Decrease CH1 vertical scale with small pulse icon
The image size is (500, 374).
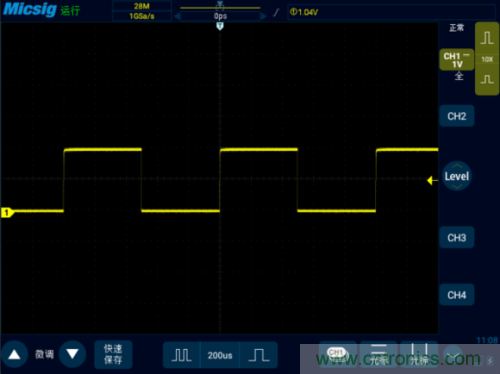(x=487, y=79)
